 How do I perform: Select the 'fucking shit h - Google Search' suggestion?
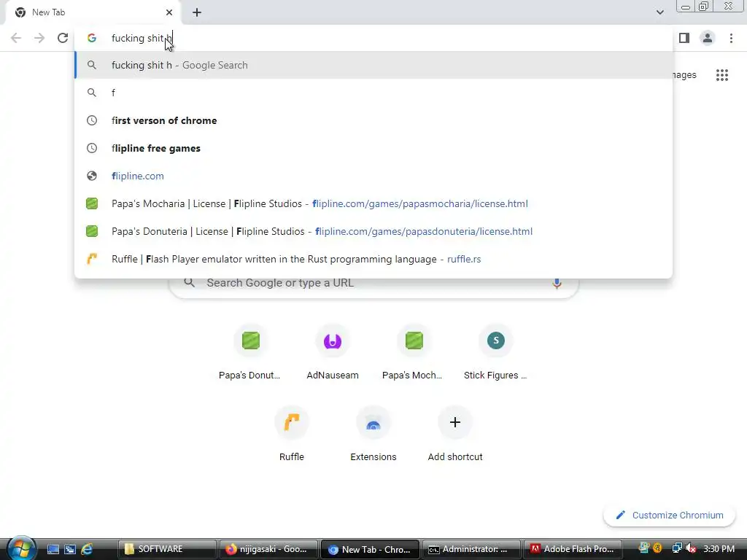(x=373, y=65)
